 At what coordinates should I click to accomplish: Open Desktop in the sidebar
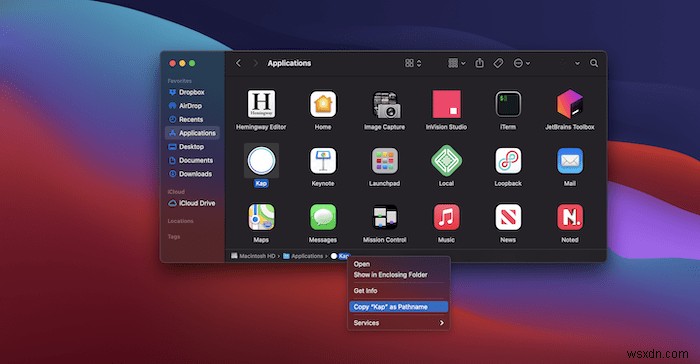[192, 147]
